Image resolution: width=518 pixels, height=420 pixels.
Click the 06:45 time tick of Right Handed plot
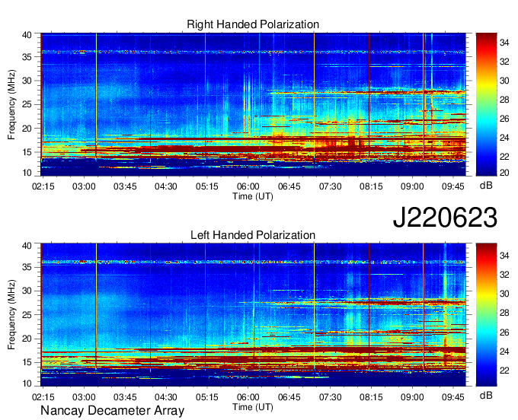(x=289, y=186)
